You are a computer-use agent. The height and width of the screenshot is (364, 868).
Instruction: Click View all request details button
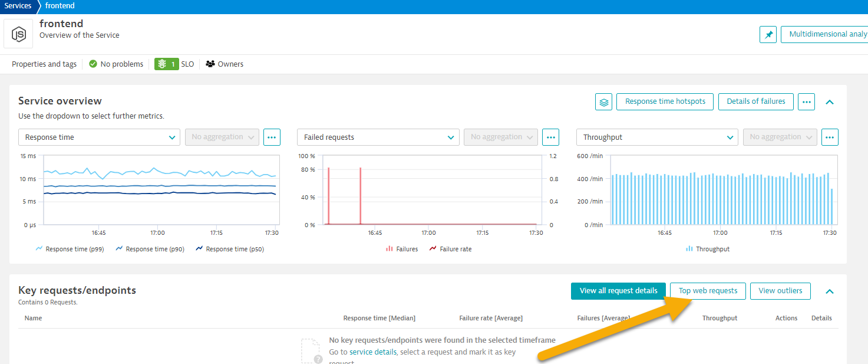618,291
